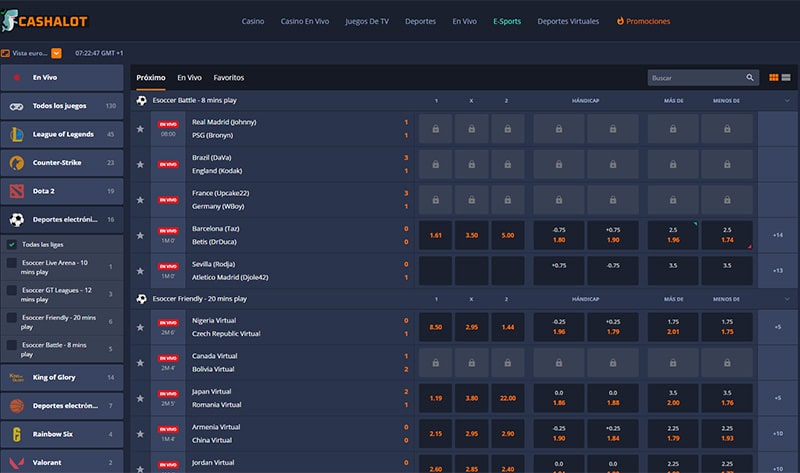Select the Dota 2 game icon

coord(16,191)
